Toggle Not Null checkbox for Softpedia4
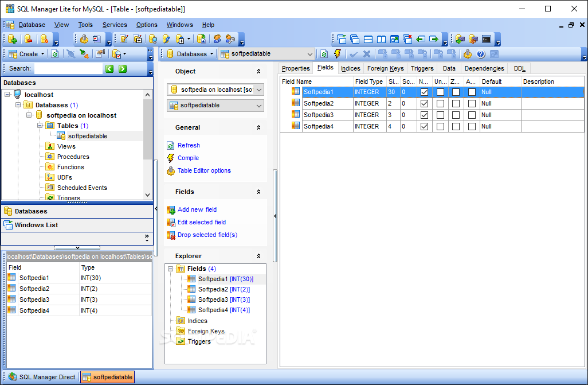The height and width of the screenshot is (385, 588). [425, 127]
